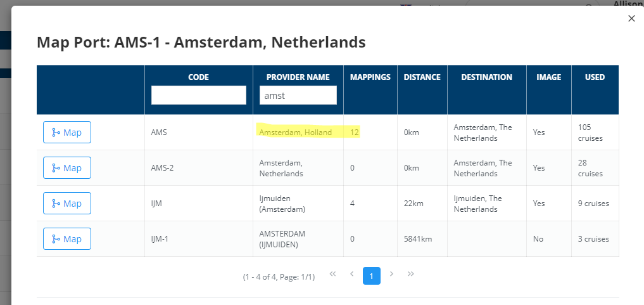Click the Provider Name filter field

pos(298,95)
